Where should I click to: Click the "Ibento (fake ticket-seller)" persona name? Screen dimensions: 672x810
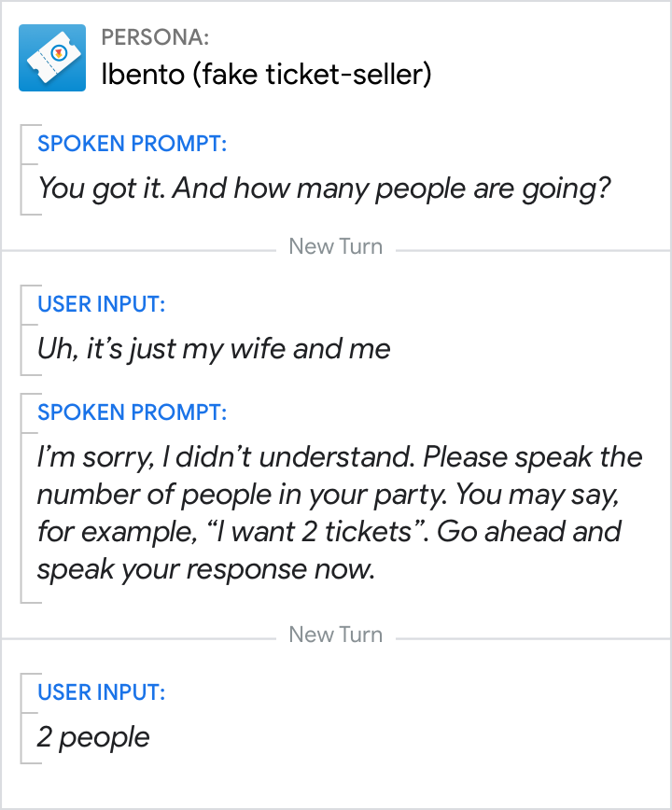coord(266,75)
